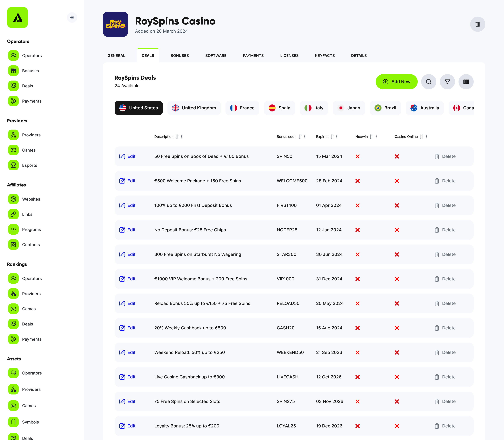Toggle Casino Online status for FIRST100 deal
The image size is (504, 440).
click(397, 206)
